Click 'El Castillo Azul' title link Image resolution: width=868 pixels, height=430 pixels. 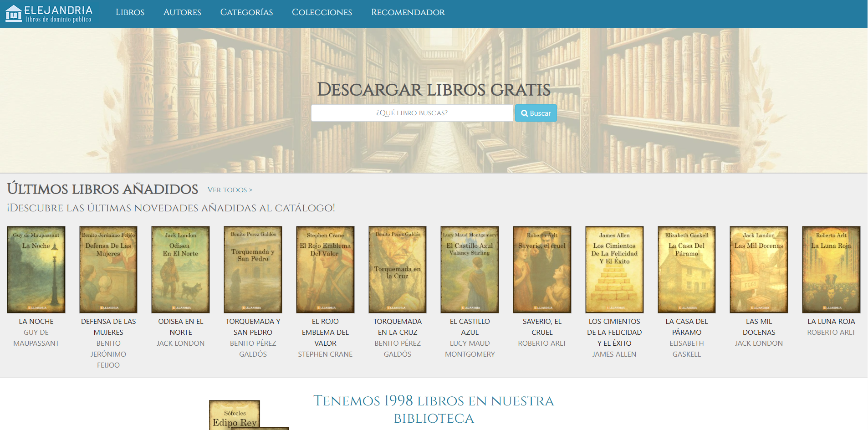[x=470, y=327]
